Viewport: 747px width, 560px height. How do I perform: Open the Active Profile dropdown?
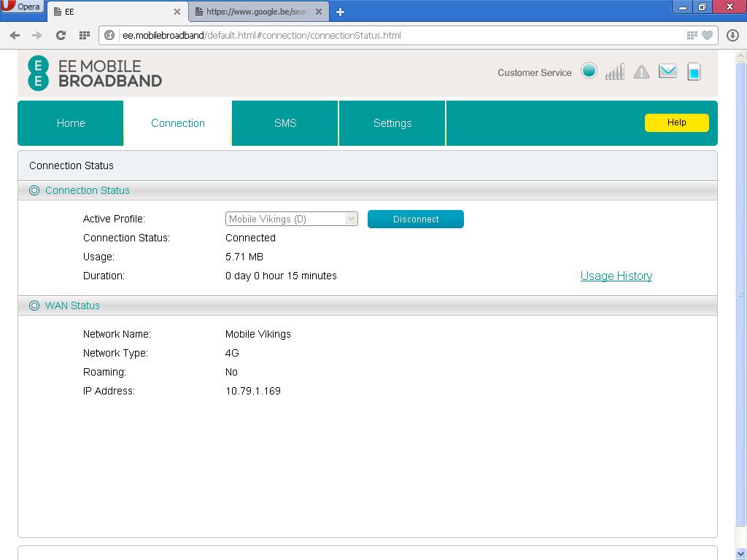[x=291, y=219]
